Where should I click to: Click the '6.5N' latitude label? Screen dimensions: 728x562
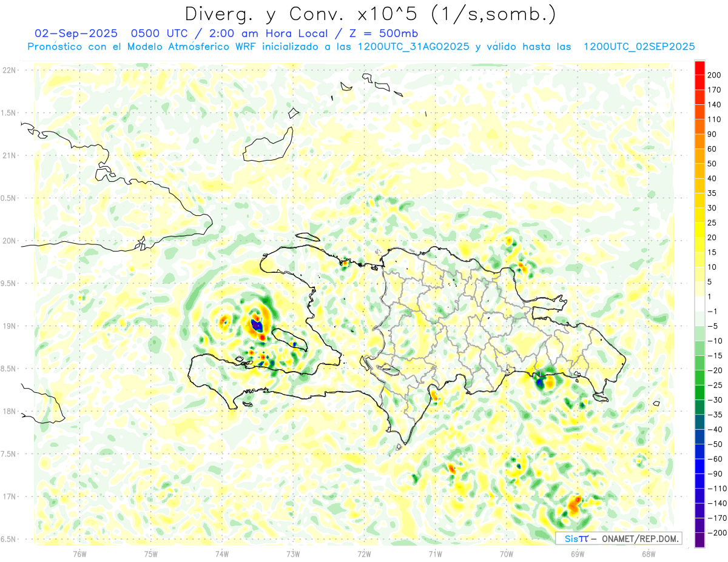tap(9, 539)
